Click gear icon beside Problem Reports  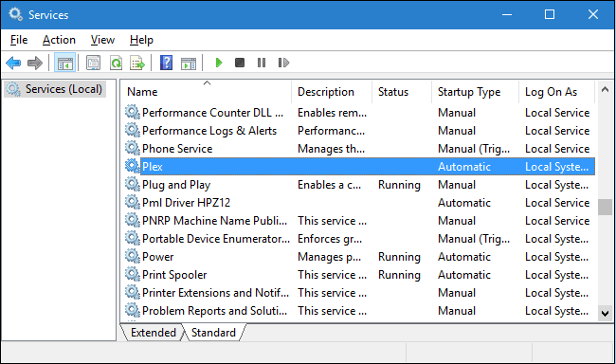click(x=133, y=311)
